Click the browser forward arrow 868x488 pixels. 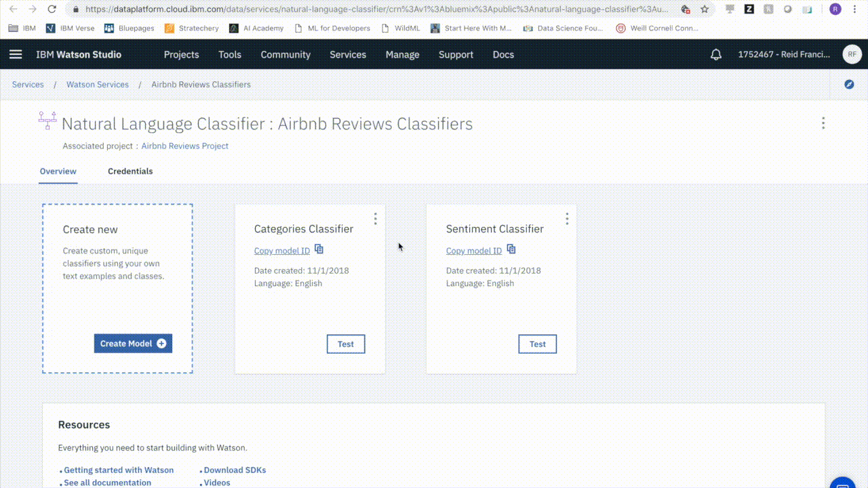(33, 9)
